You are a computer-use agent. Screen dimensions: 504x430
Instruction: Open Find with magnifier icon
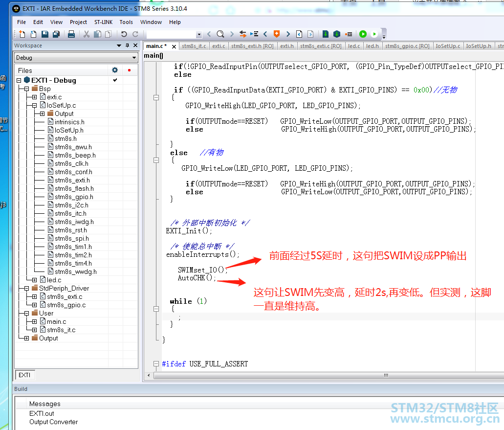click(220, 34)
